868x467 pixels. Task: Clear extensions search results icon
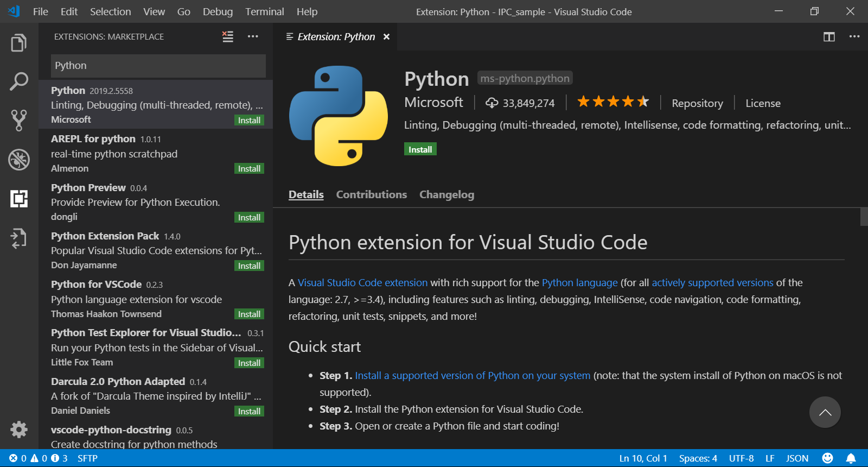[x=228, y=36]
